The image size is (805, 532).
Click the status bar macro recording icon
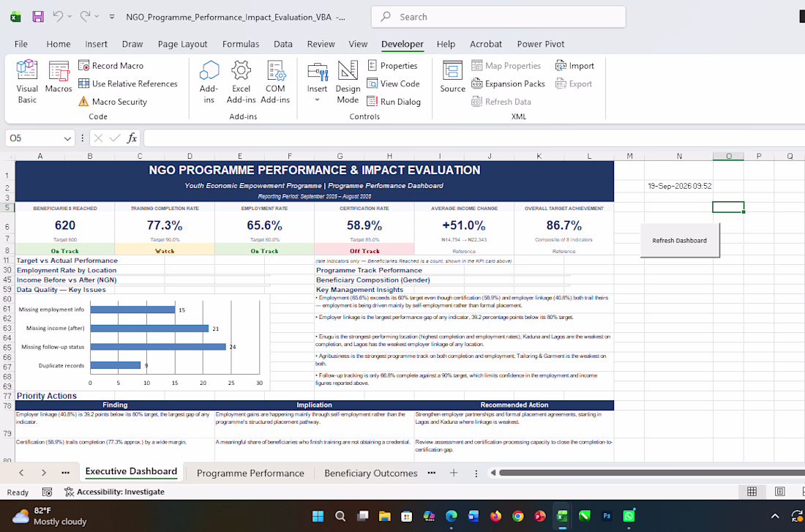tap(48, 492)
